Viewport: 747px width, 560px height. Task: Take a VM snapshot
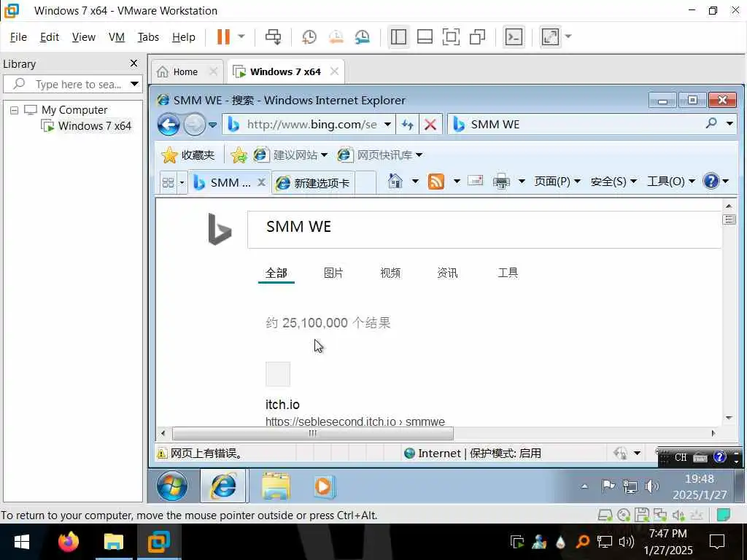pyautogui.click(x=309, y=36)
